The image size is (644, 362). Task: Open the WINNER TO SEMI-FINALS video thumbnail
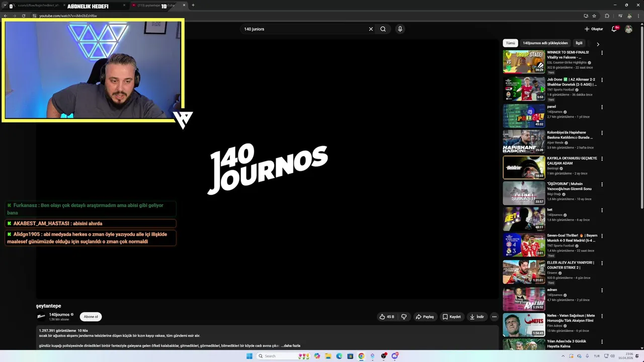tap(524, 62)
